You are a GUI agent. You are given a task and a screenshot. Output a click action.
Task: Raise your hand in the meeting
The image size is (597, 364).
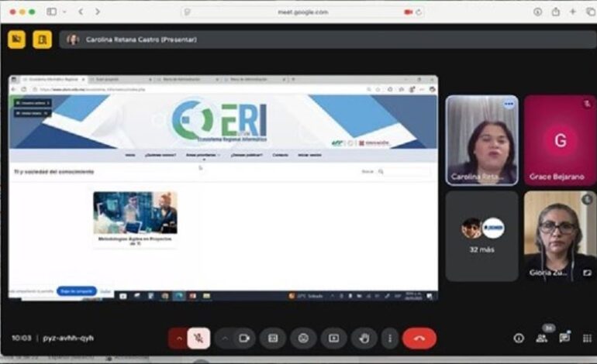363,338
